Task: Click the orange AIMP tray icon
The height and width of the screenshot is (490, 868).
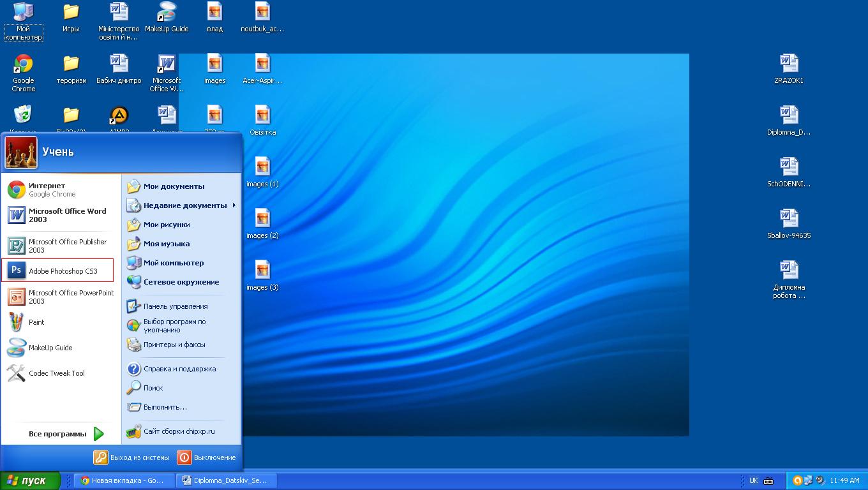Action: pyautogui.click(x=797, y=480)
